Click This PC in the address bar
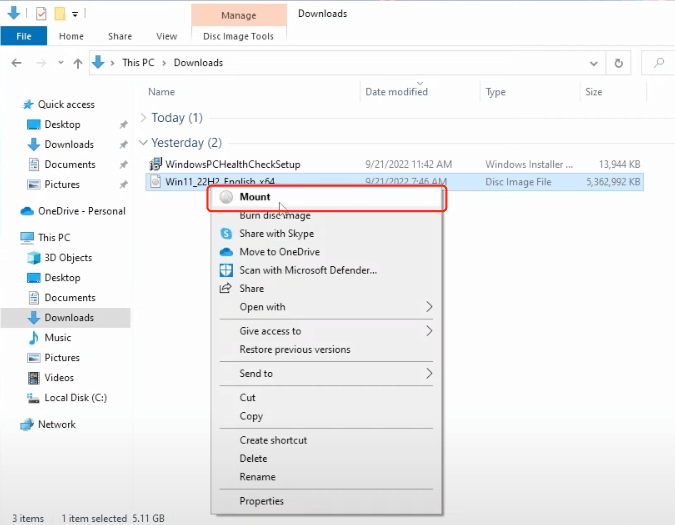Viewport: 675px width, 525px height. 138,63
